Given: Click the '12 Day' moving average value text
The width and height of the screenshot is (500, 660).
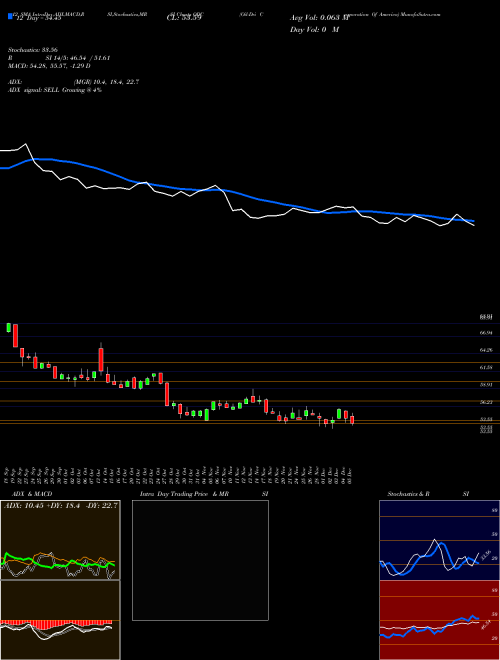Looking at the screenshot, I should 38,18.
